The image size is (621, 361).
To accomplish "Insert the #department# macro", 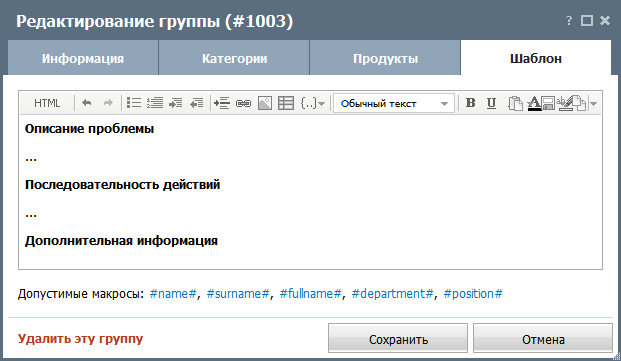I will click(392, 294).
